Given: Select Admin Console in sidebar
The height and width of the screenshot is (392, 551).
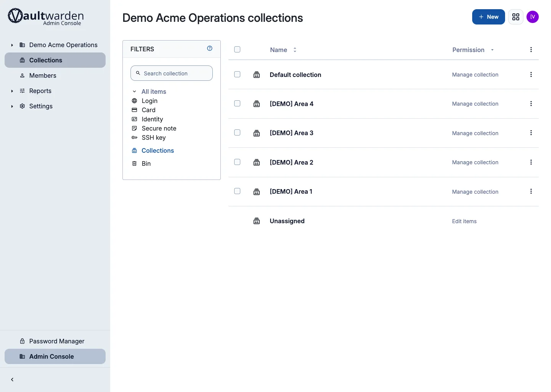Looking at the screenshot, I should coord(55,356).
